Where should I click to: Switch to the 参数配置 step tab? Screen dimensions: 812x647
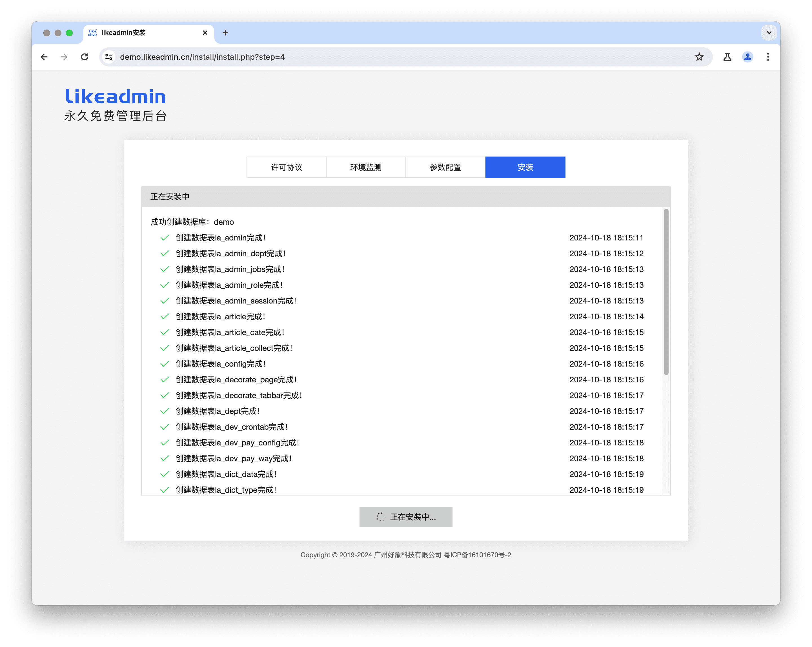[445, 167]
